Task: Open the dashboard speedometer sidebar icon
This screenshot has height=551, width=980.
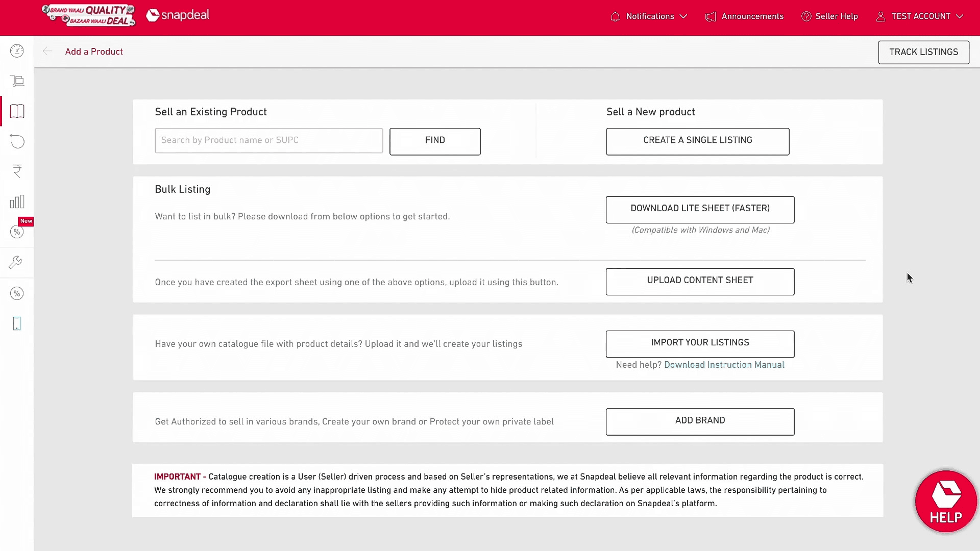Action: [x=17, y=51]
